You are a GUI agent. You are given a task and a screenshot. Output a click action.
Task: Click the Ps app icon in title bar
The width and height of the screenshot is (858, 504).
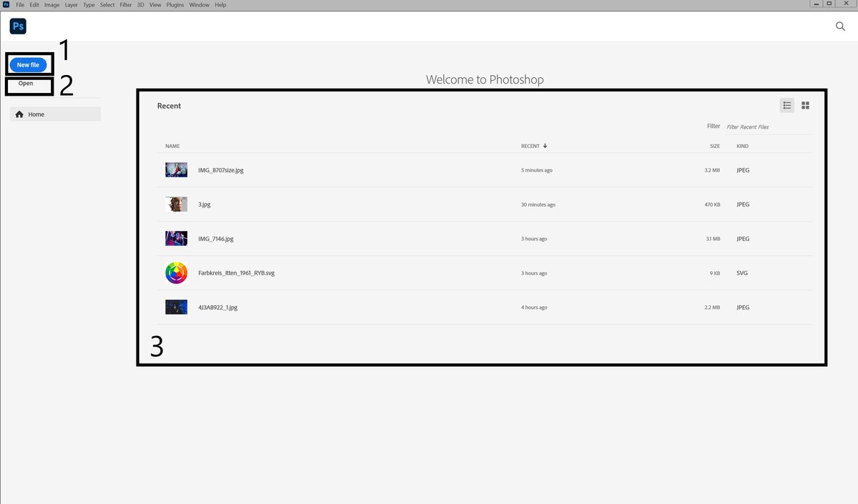pyautogui.click(x=6, y=5)
